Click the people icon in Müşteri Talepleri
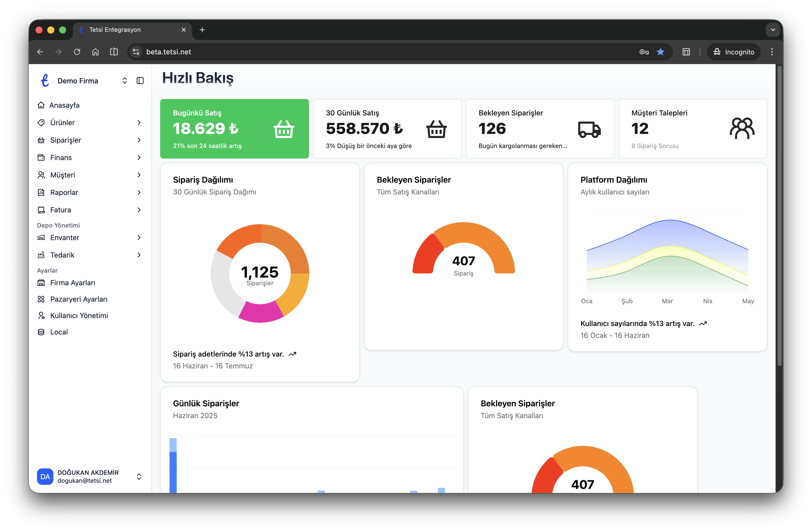The width and height of the screenshot is (812, 531). 742,128
